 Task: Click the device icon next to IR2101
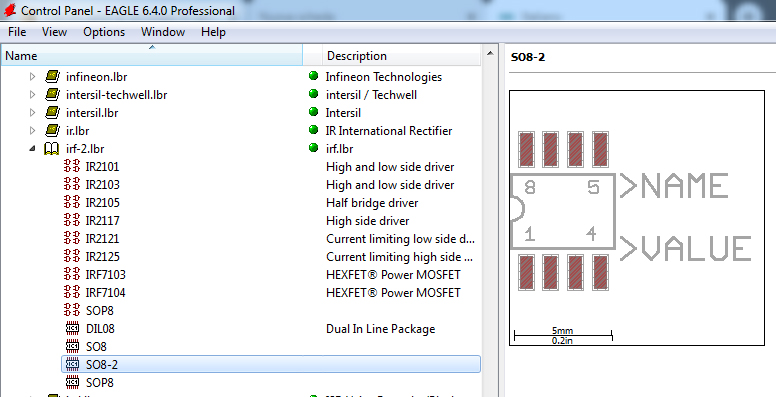(72, 167)
